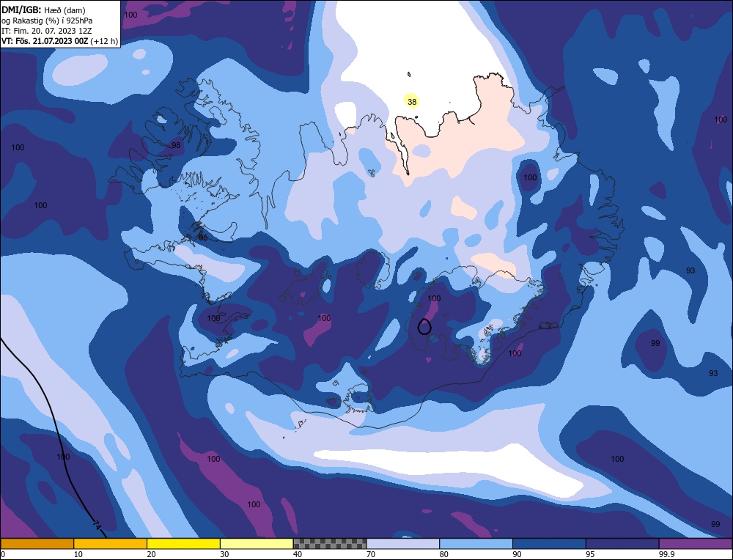The height and width of the screenshot is (560, 733).
Task: Click the bold black closed contour circle
Action: pos(424,326)
